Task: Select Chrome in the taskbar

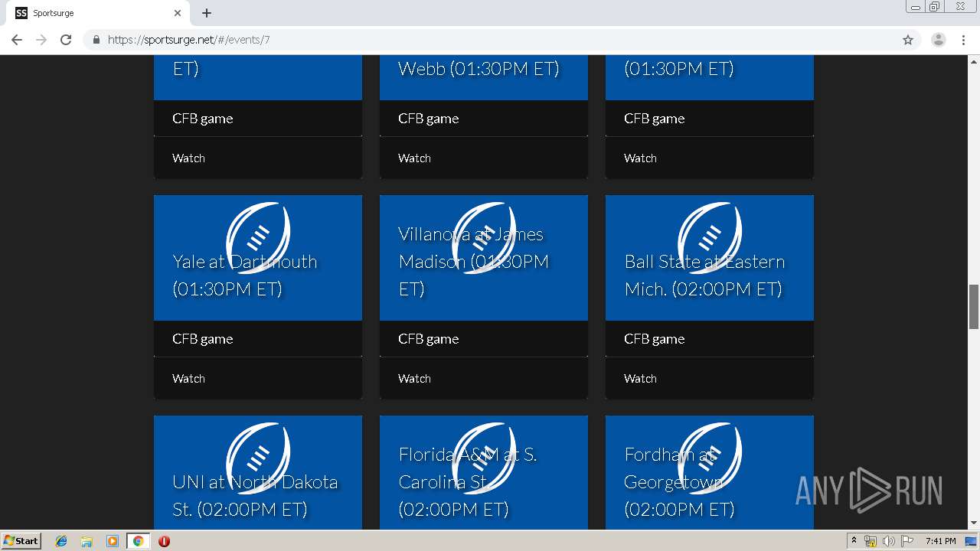Action: [x=138, y=541]
